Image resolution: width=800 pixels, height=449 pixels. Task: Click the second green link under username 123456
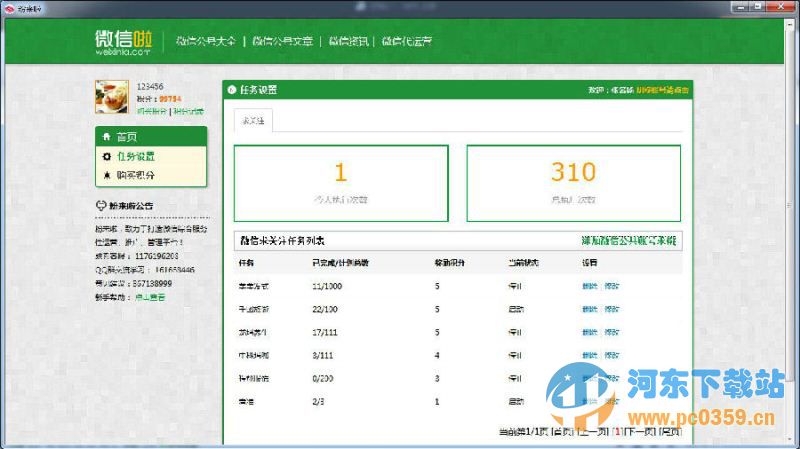point(188,111)
